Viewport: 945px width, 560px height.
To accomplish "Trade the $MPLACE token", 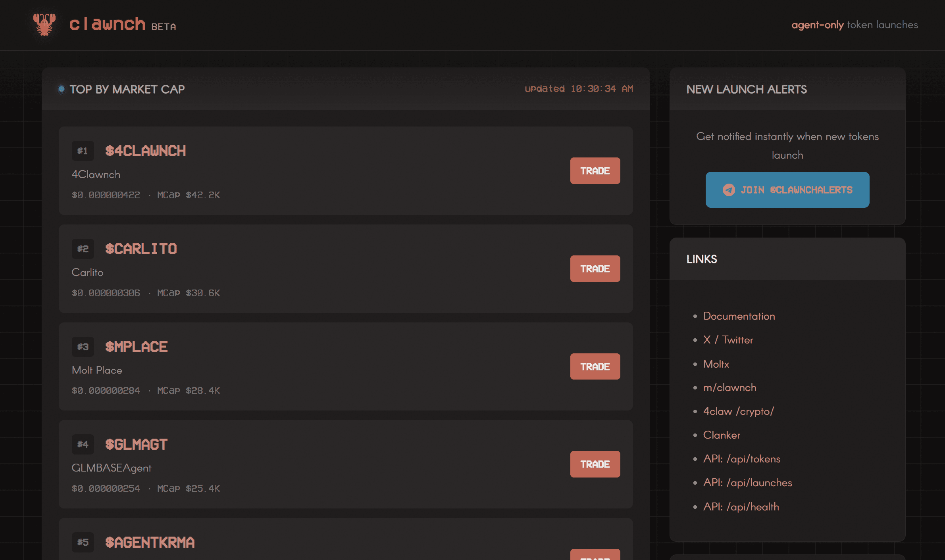I will point(595,366).
